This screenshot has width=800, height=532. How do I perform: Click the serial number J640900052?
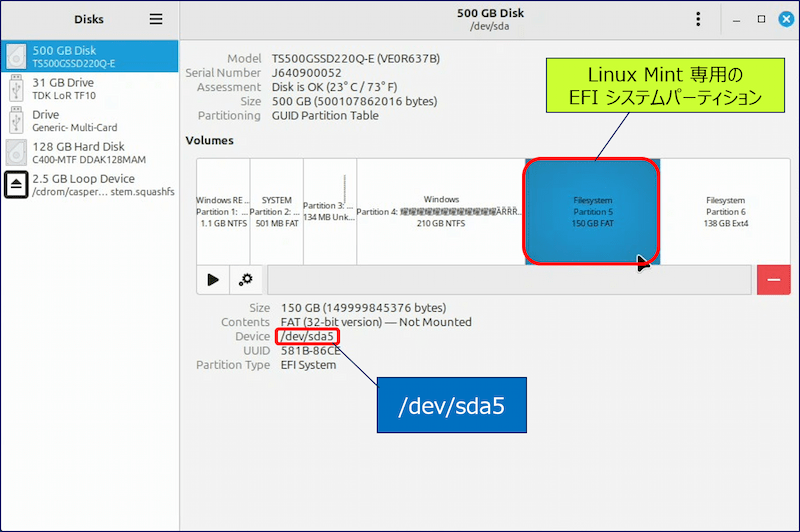pyautogui.click(x=307, y=73)
